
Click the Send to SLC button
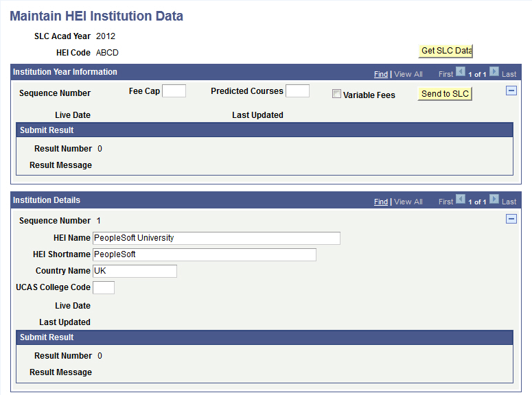point(445,94)
